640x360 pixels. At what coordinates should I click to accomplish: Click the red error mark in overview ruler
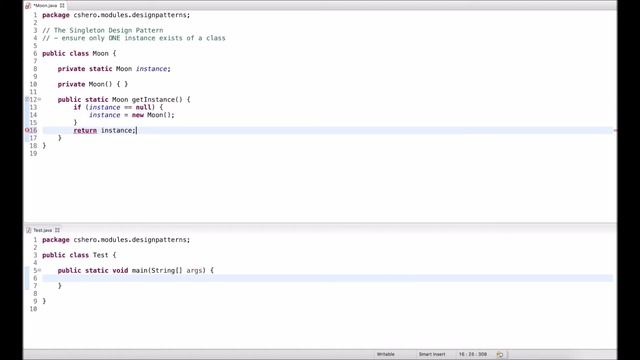click(x=615, y=131)
